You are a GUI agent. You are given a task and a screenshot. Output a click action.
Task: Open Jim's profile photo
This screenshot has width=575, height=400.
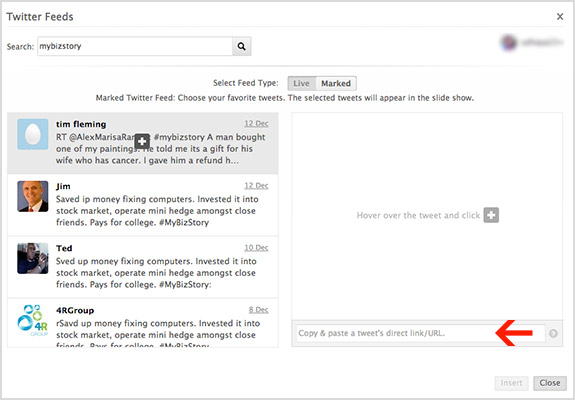click(33, 196)
